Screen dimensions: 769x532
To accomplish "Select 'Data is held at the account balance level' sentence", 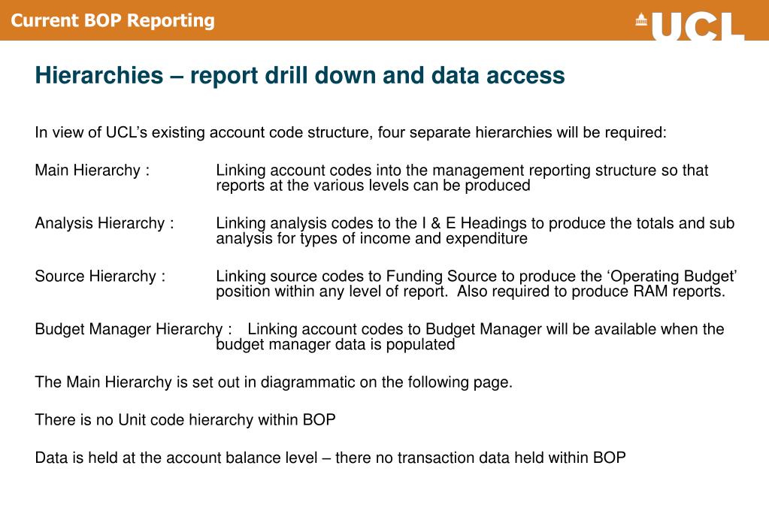I will coord(331,458).
